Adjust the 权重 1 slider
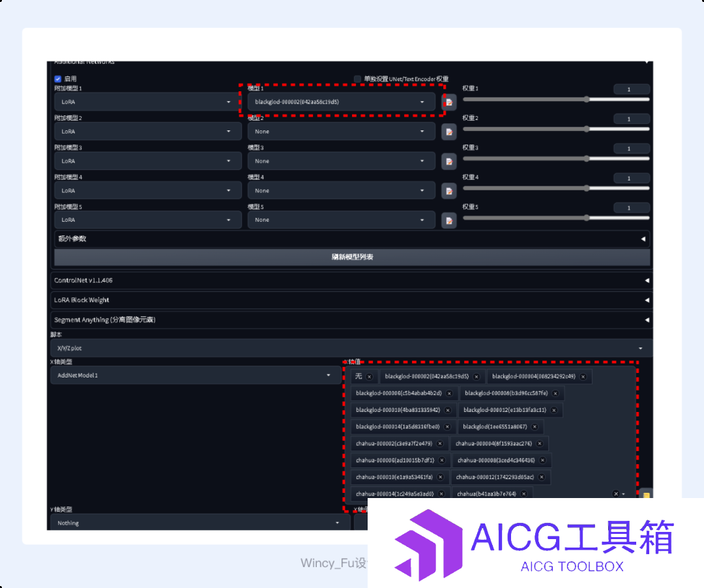The width and height of the screenshot is (704, 588). pyautogui.click(x=556, y=99)
